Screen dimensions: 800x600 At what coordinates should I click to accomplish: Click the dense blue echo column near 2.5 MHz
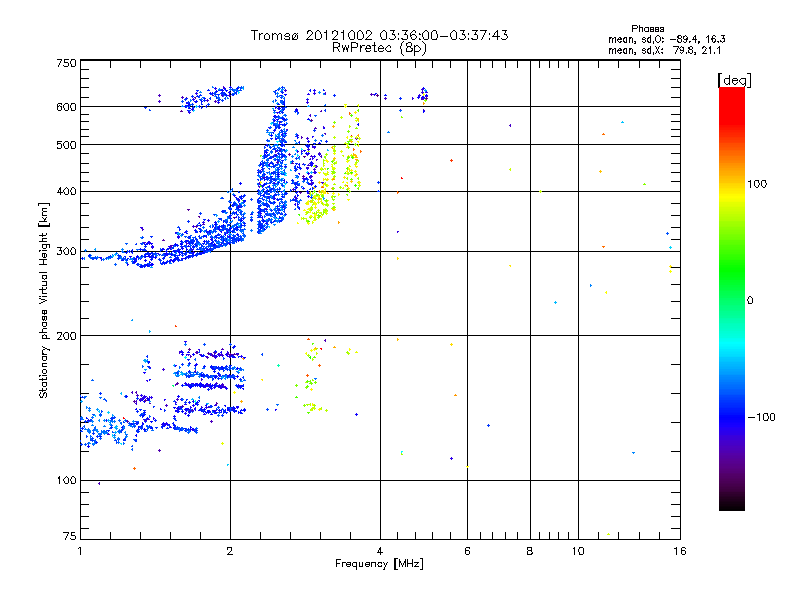click(x=272, y=168)
